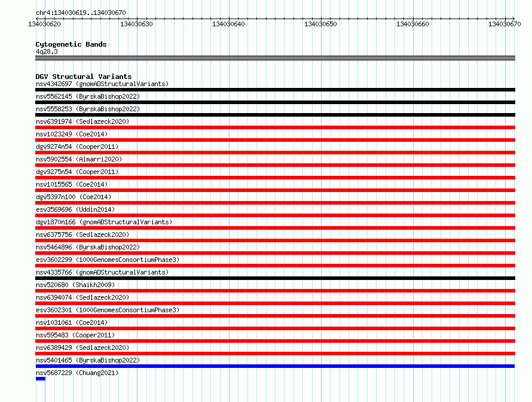Open variant nsv6391974 (Sedlazeck2020)
Image resolution: width=532 pixels, height=402 pixels.
[x=82, y=121]
